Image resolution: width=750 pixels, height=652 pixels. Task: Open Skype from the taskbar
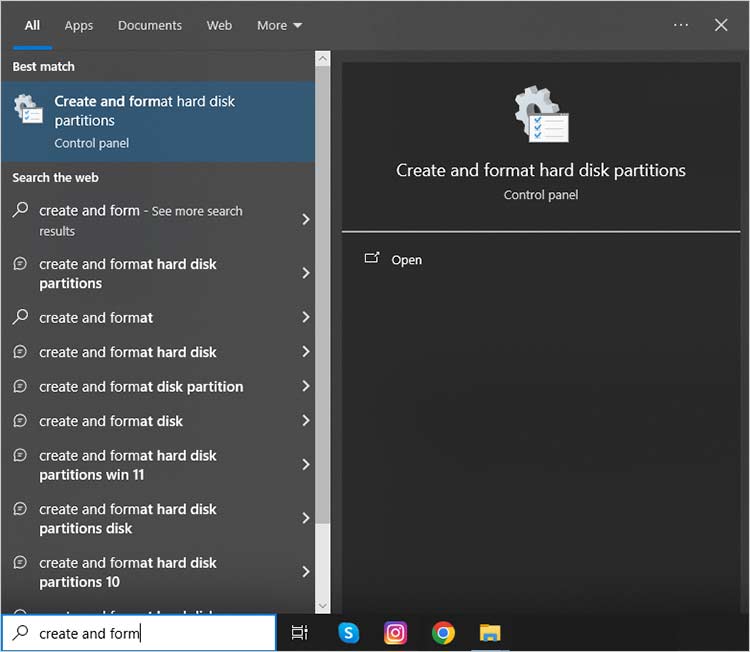click(x=348, y=632)
